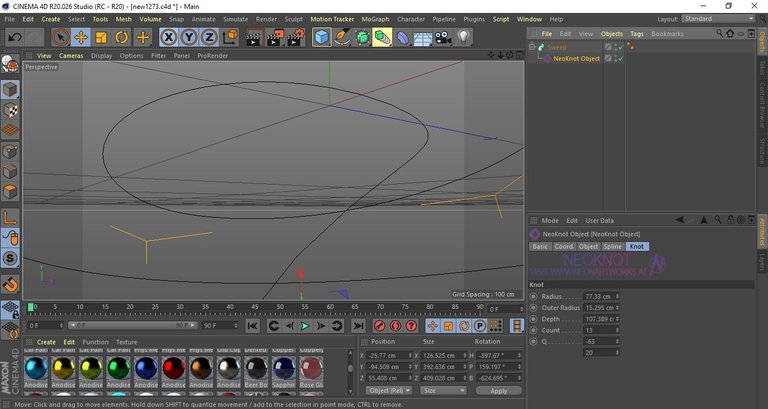Switch to the Basic attribute tab

click(540, 246)
